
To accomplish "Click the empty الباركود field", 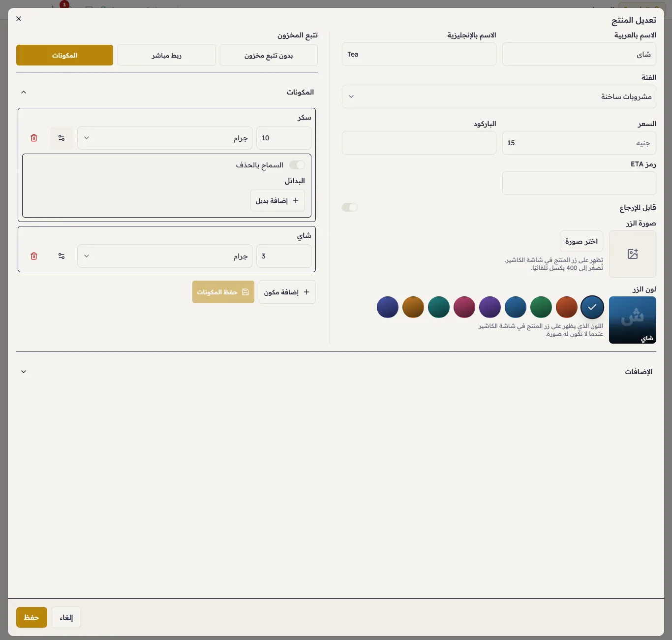I will click(x=419, y=143).
